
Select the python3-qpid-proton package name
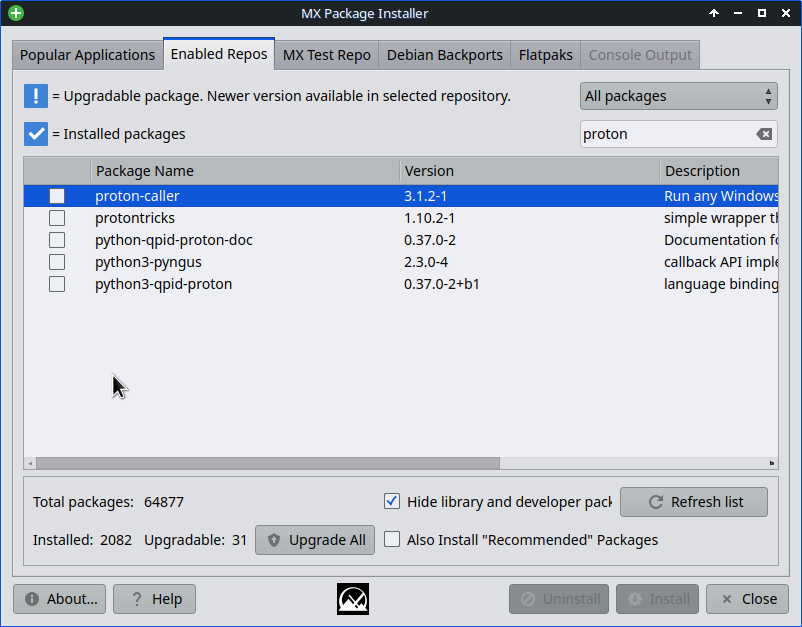[x=164, y=284]
